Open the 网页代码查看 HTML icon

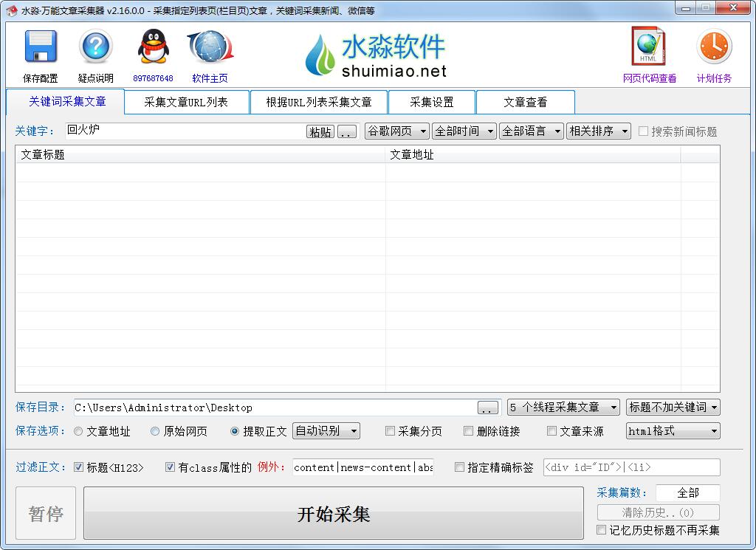pos(648,47)
